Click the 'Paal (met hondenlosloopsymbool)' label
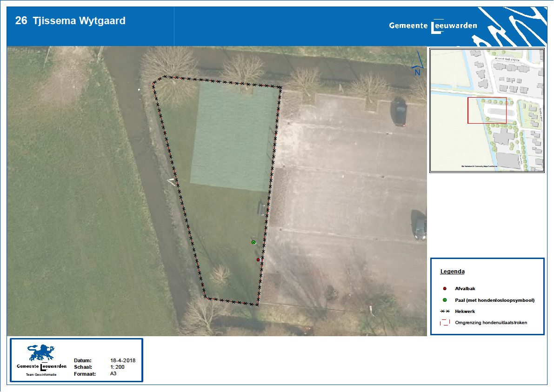The width and height of the screenshot is (554, 392). 494,300
